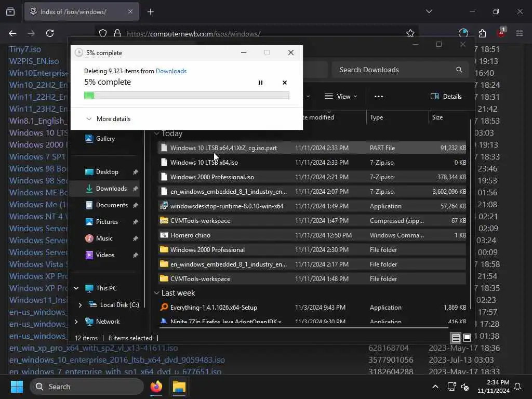
Task: Select windowsdesktop-runtime installer icon
Action: coord(164,206)
